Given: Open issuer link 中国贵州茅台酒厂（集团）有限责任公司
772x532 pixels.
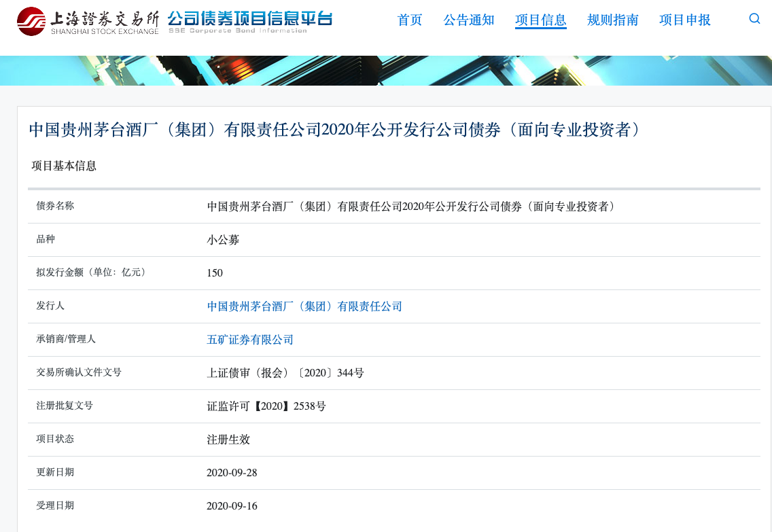Looking at the screenshot, I should pyautogui.click(x=304, y=306).
